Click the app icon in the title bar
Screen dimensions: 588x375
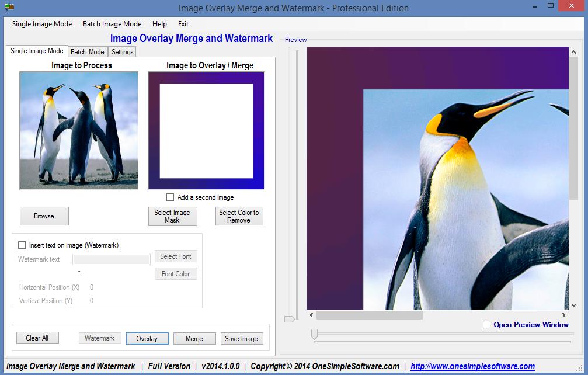click(x=9, y=8)
